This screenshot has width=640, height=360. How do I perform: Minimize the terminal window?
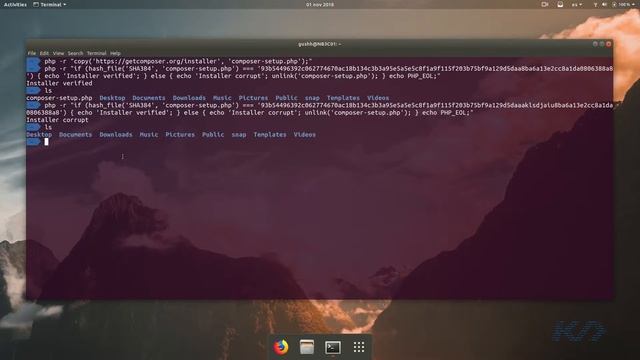coord(595,44)
